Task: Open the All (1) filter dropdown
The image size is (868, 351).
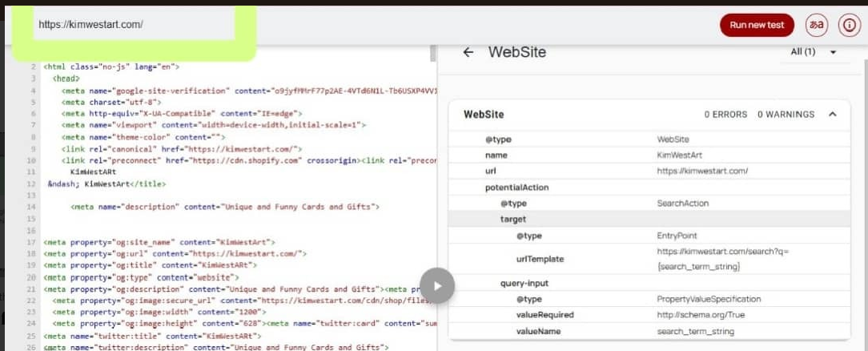Action: point(813,52)
